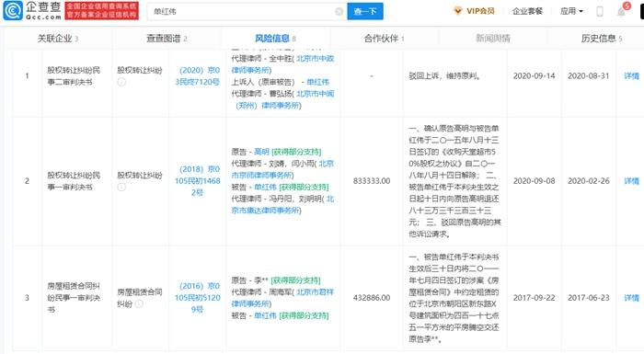Select 股权转让纠纷民事一审判决书 title
Viewport: 644px width, 354px height.
point(74,181)
